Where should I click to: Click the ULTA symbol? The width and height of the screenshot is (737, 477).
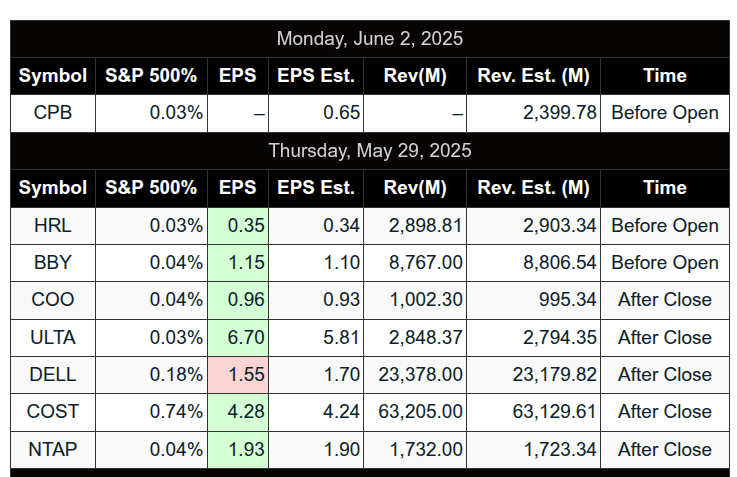tap(53, 338)
